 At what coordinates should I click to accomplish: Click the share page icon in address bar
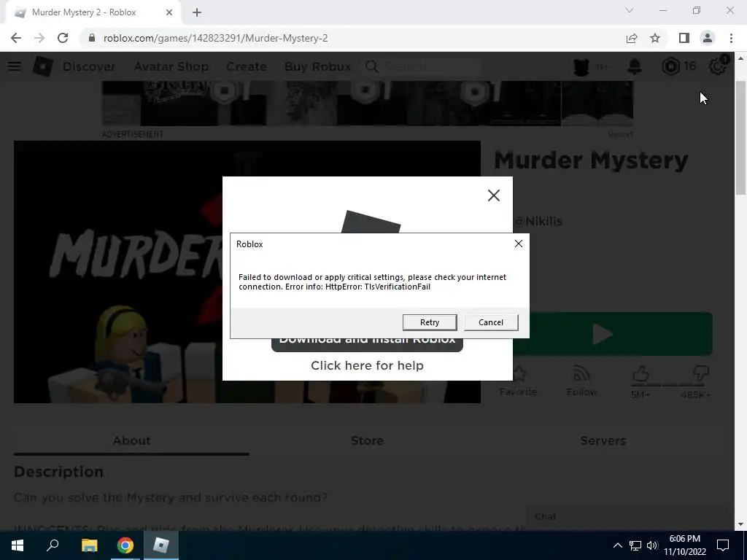pos(632,38)
